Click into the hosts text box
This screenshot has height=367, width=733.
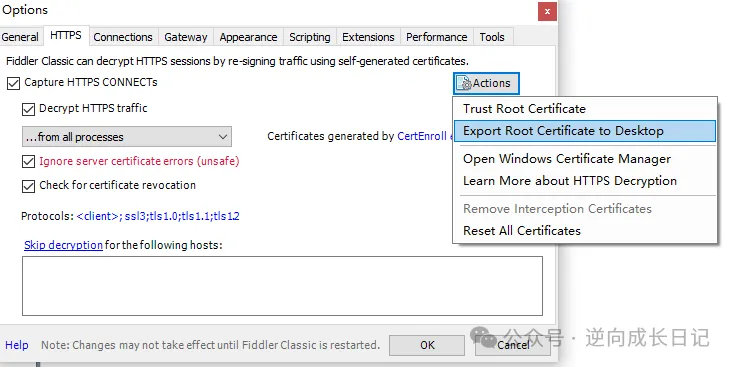pyautogui.click(x=282, y=286)
